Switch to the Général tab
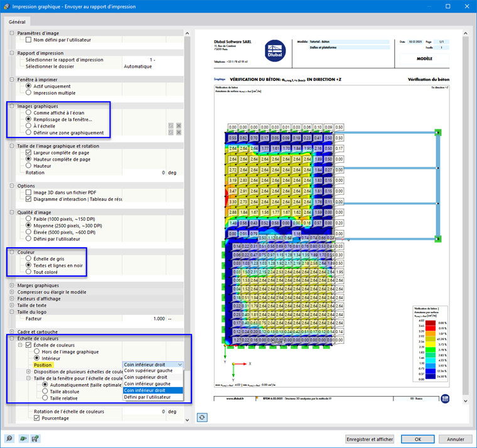Viewport: 477px width, 448px height. [x=17, y=22]
